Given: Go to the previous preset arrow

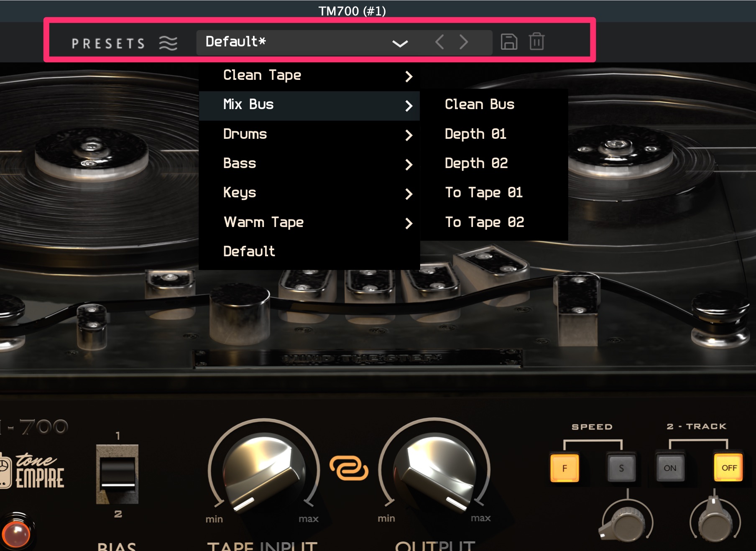Looking at the screenshot, I should coord(439,42).
